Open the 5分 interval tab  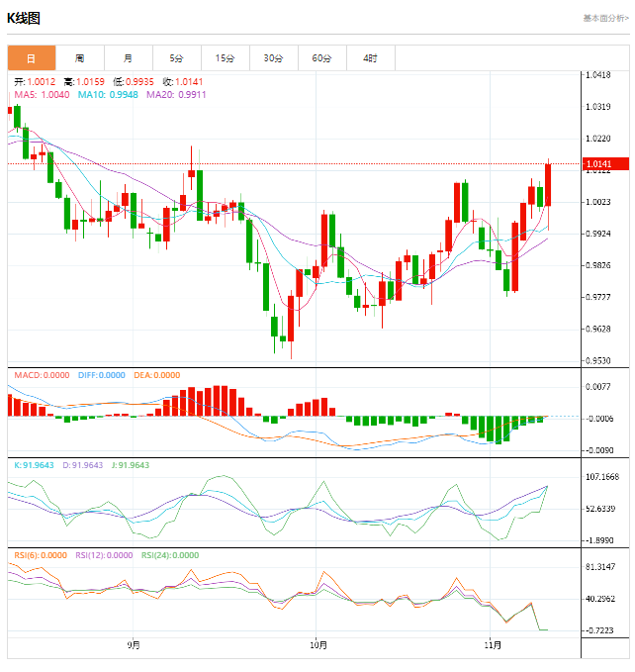point(176,57)
